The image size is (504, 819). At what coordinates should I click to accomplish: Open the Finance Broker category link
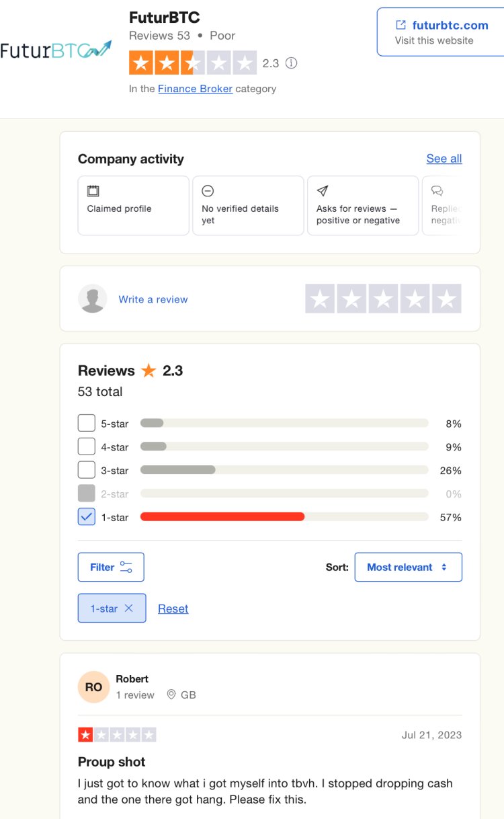click(x=195, y=89)
